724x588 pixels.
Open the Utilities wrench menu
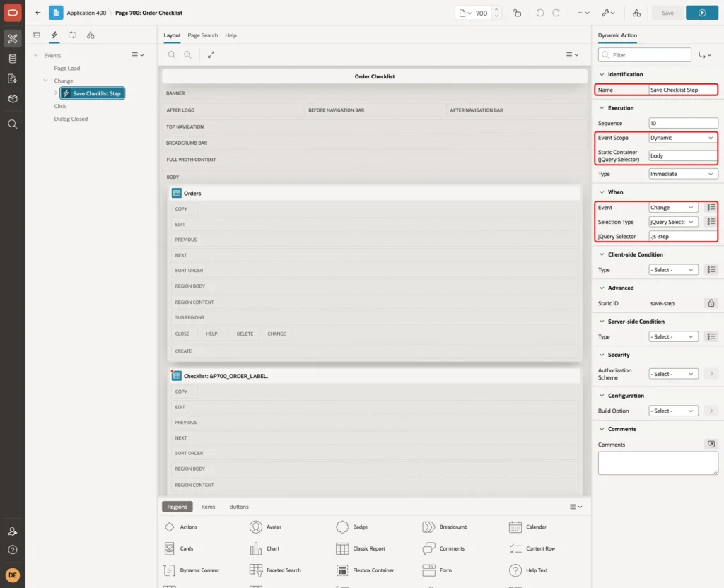(x=608, y=13)
